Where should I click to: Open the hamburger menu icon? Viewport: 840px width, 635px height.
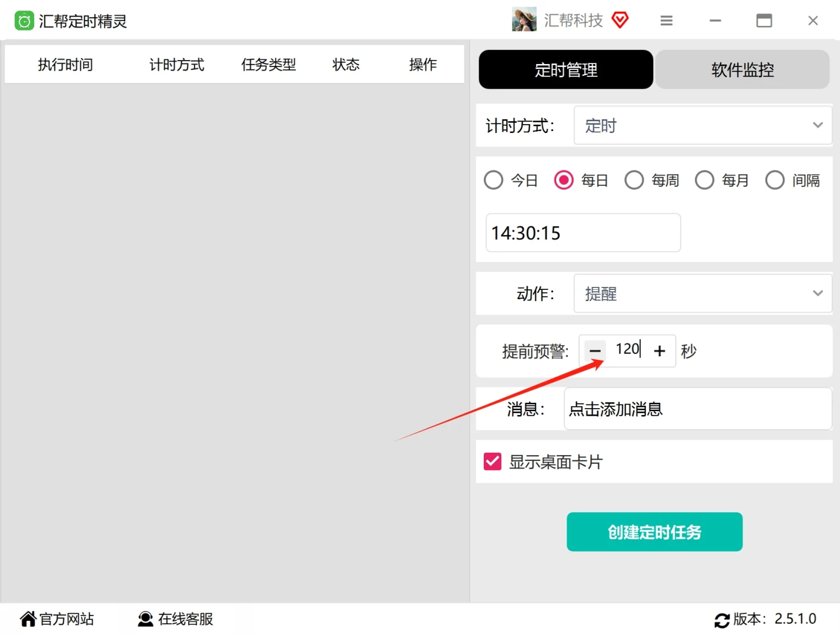[666, 20]
